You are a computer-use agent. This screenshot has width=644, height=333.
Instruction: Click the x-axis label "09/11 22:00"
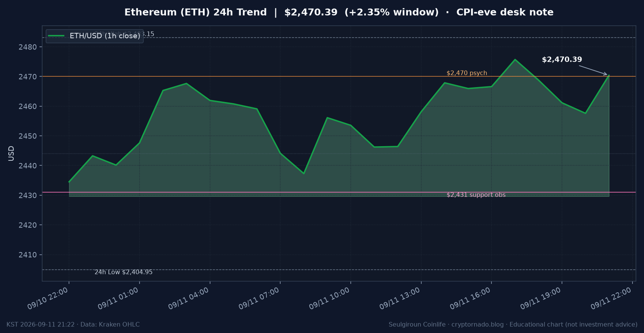(x=611, y=298)
